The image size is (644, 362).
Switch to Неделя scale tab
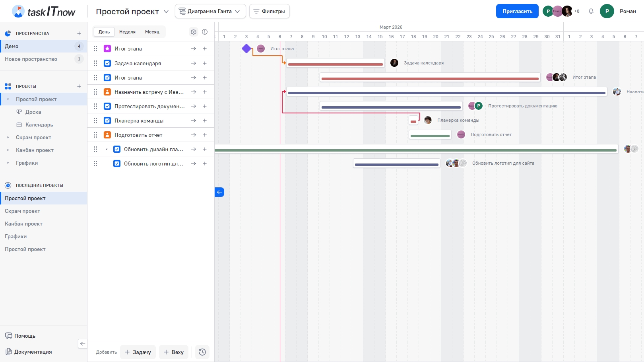(x=127, y=32)
